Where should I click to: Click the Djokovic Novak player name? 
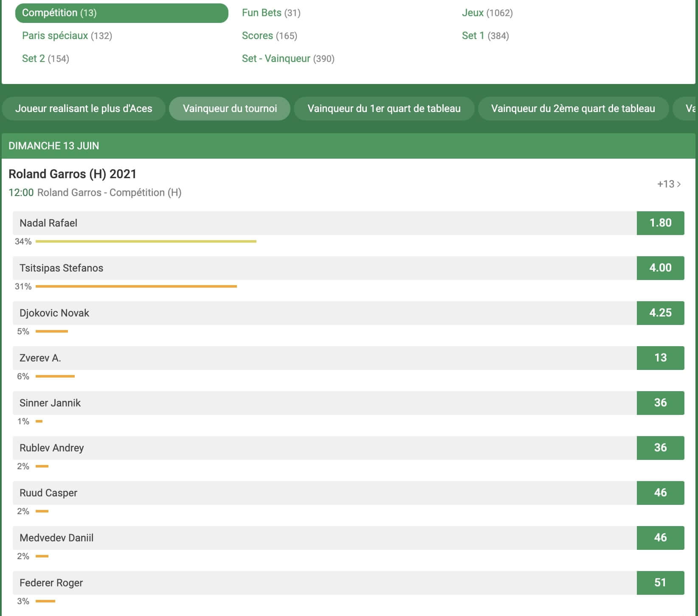(x=54, y=313)
